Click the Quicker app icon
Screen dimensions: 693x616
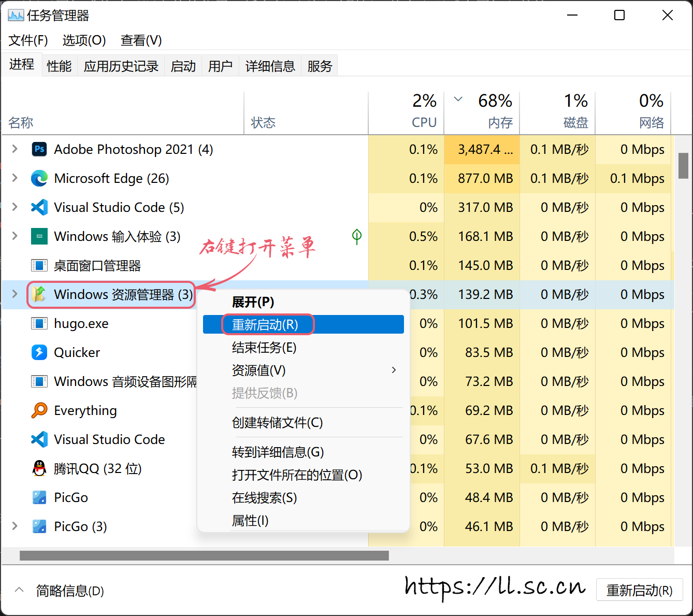point(39,352)
